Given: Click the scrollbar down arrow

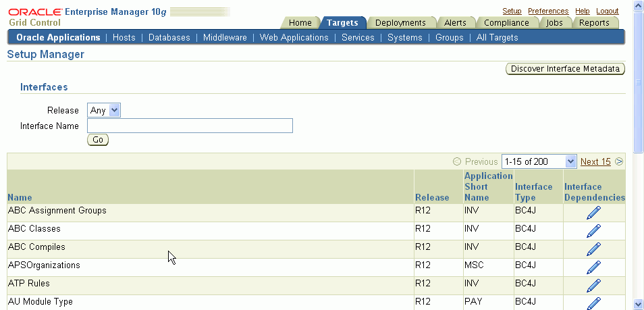Looking at the screenshot, I should coord(639,304).
